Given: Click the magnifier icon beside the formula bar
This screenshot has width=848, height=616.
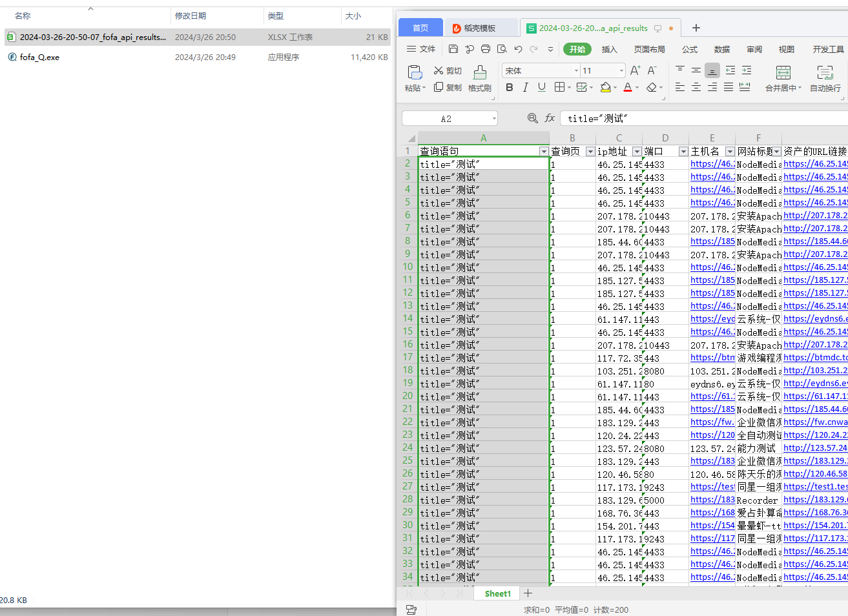Looking at the screenshot, I should coord(533,118).
